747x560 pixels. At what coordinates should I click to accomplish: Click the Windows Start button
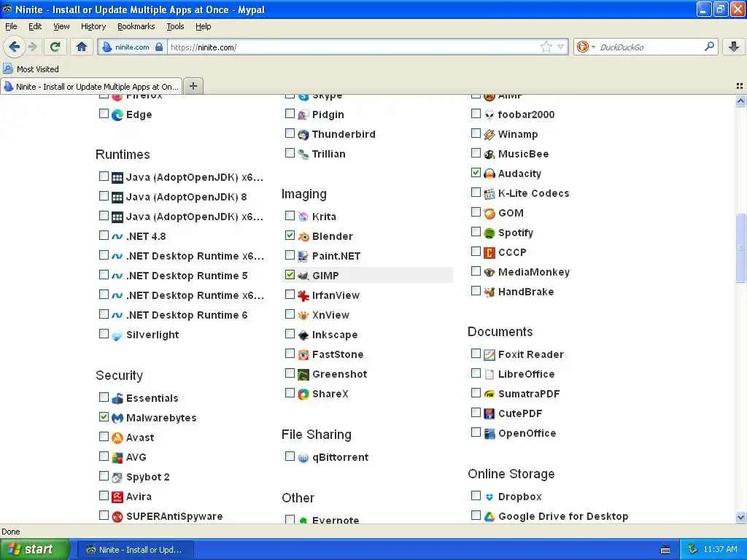tap(35, 550)
